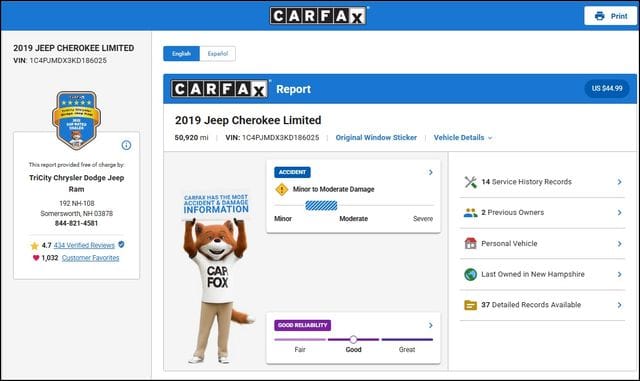This screenshot has height=381, width=640.
Task: Click the folder Detailed Records icon
Action: pyautogui.click(x=471, y=305)
